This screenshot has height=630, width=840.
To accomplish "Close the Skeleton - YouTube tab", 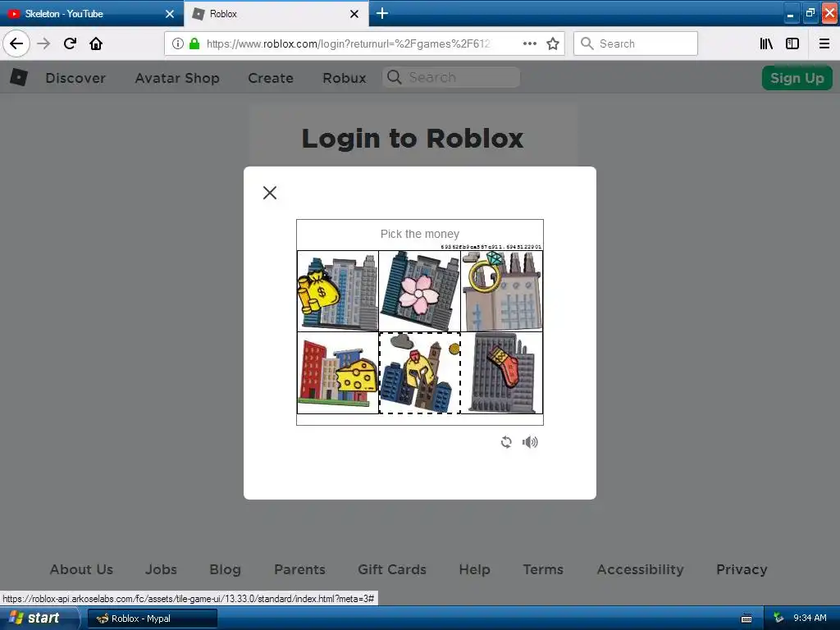I will click(x=170, y=14).
